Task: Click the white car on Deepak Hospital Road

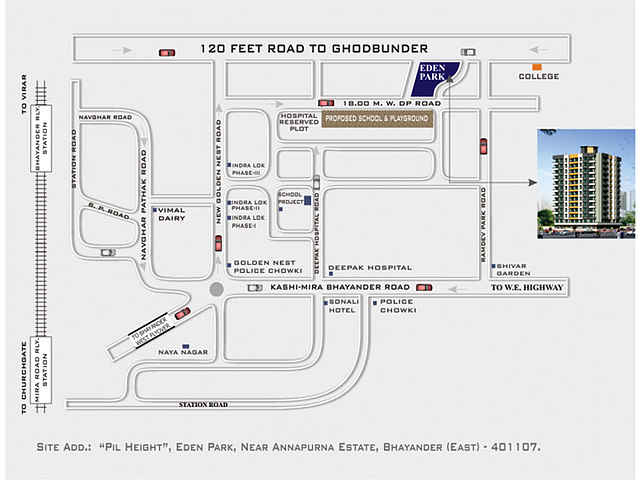Action: 316,182
